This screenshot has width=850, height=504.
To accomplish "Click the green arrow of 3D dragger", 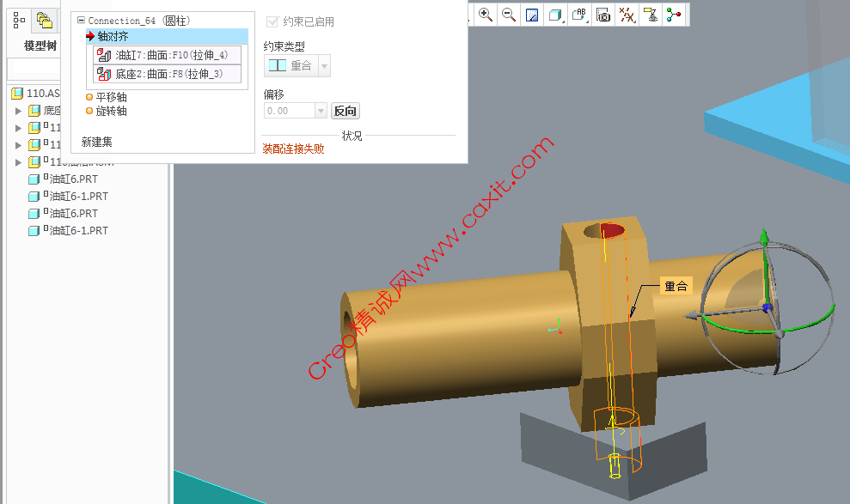I will 764,238.
